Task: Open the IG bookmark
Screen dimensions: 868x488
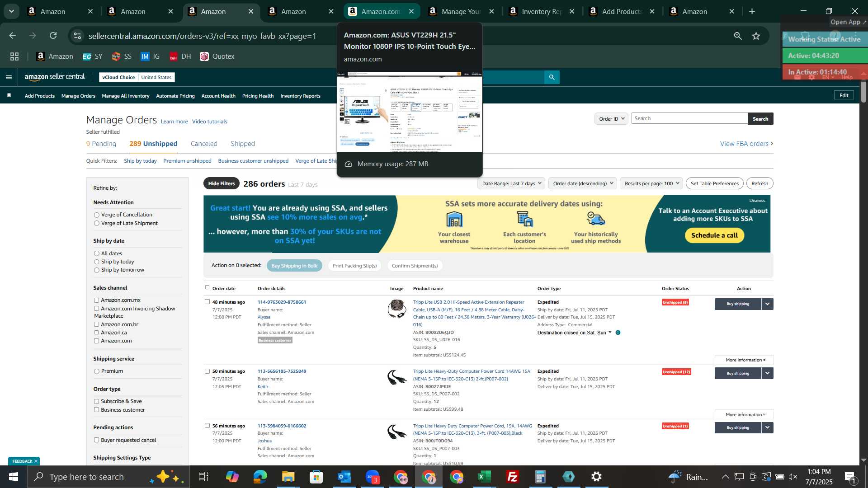Action: (150, 56)
